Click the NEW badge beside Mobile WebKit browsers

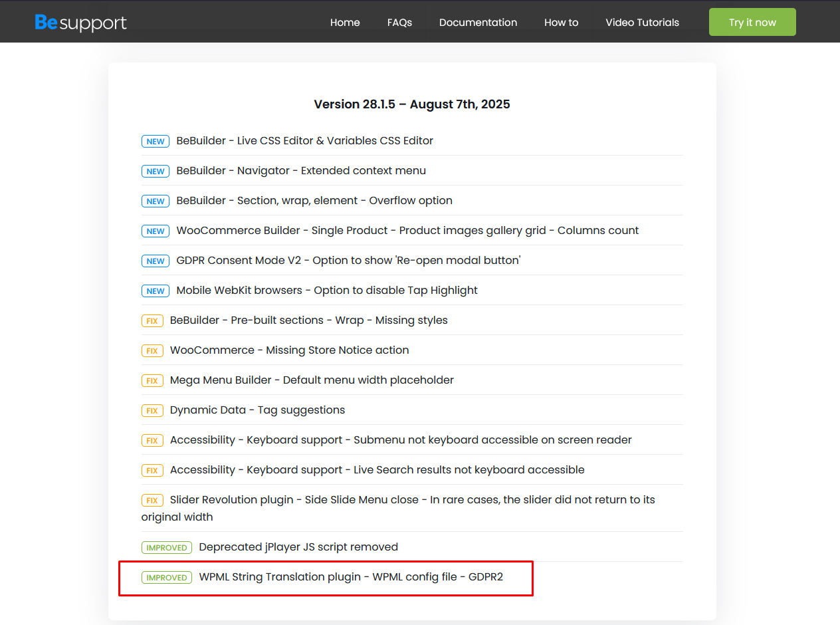[x=156, y=291]
